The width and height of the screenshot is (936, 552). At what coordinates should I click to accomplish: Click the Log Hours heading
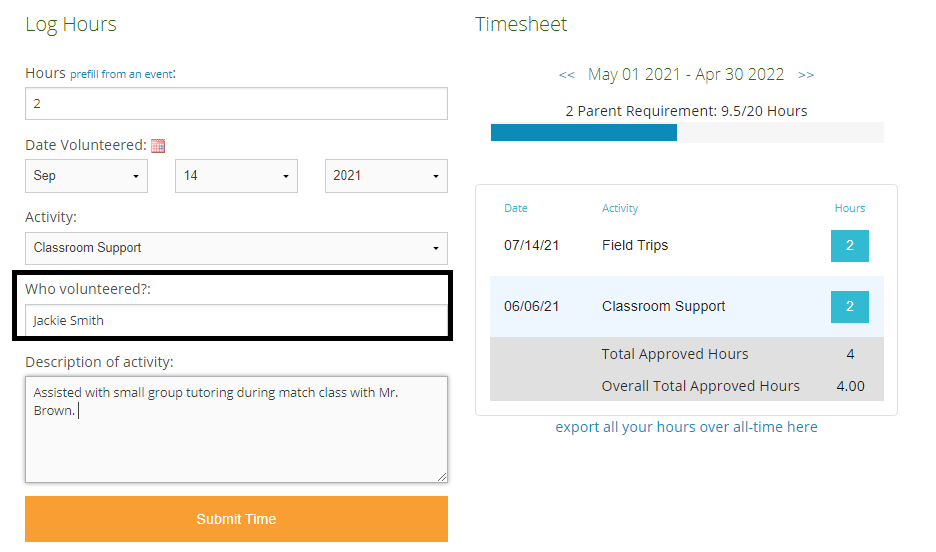click(70, 24)
